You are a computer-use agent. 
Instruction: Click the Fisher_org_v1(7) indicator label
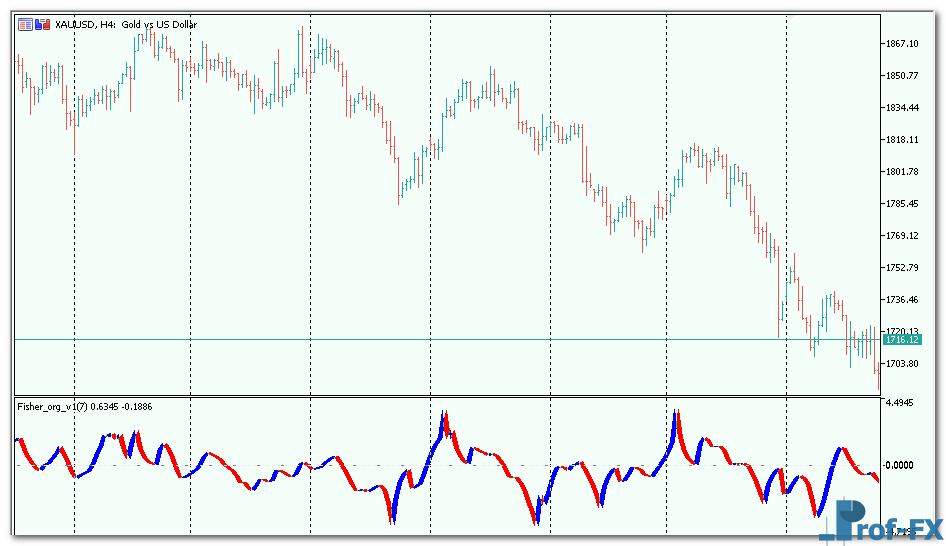[x=52, y=406]
